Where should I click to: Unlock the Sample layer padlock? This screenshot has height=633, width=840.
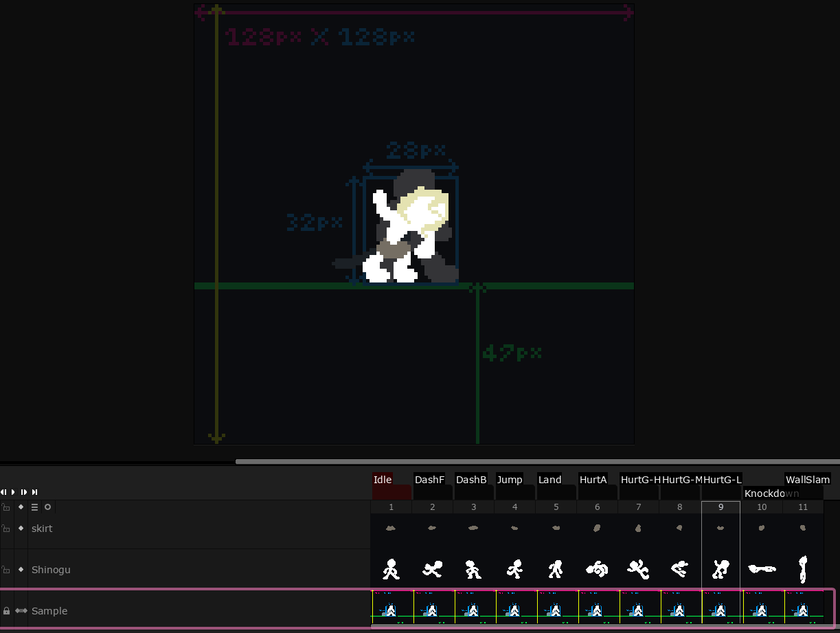(x=6, y=610)
